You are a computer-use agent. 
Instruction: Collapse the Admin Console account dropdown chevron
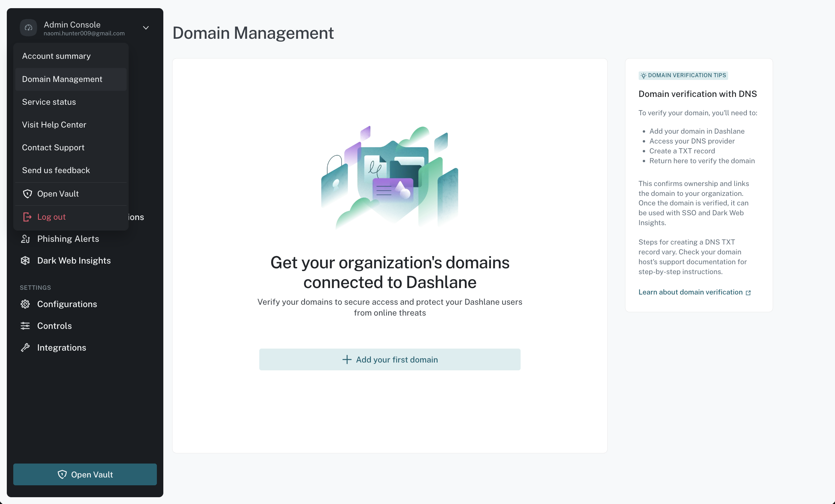(146, 28)
